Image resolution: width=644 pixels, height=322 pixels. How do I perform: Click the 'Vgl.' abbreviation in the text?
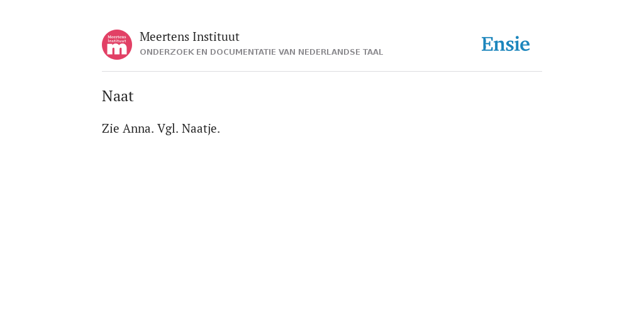pyautogui.click(x=167, y=129)
